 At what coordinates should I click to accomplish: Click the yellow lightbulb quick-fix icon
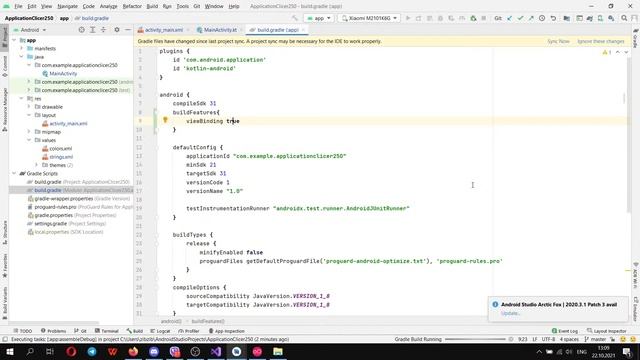165,120
